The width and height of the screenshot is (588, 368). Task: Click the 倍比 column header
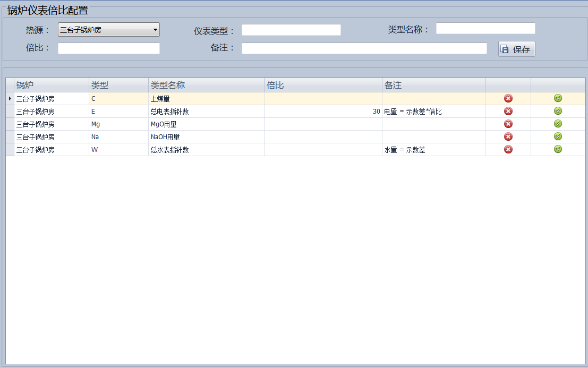322,85
